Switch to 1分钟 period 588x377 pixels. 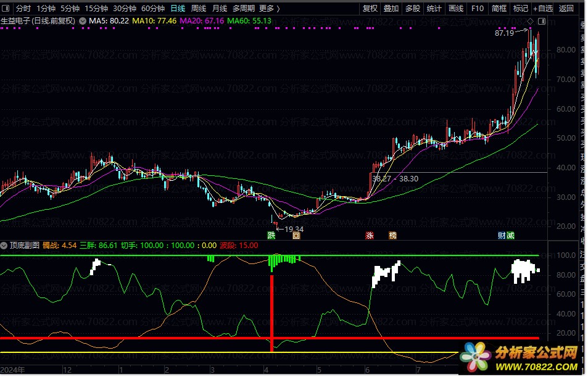point(46,8)
